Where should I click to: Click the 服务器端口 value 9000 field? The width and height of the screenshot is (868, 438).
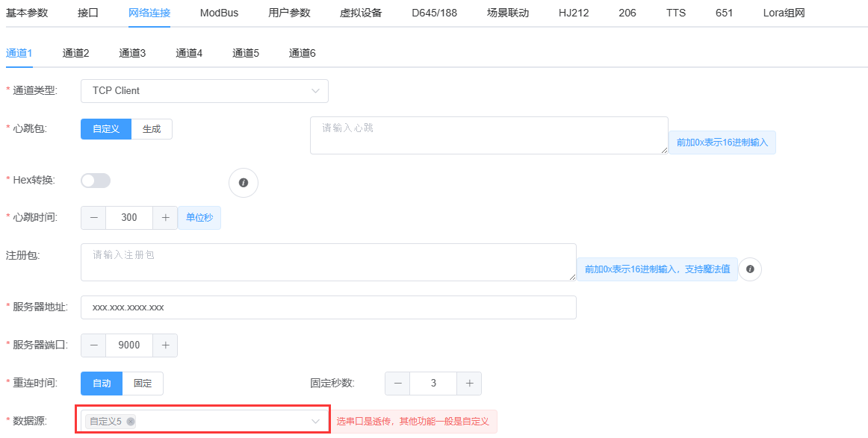tap(129, 345)
